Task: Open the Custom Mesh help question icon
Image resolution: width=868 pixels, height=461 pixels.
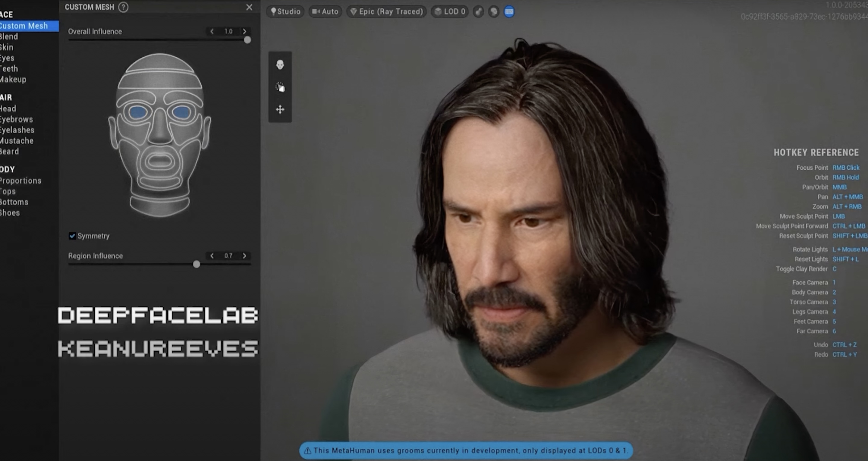Action: click(x=123, y=7)
